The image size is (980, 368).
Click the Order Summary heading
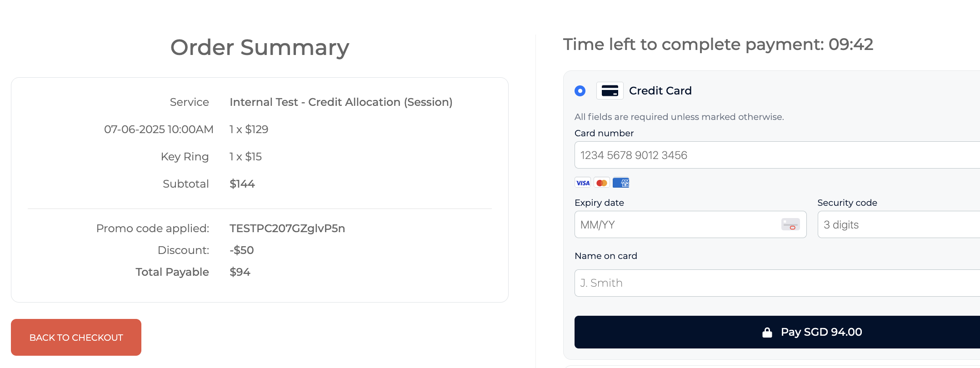click(260, 47)
